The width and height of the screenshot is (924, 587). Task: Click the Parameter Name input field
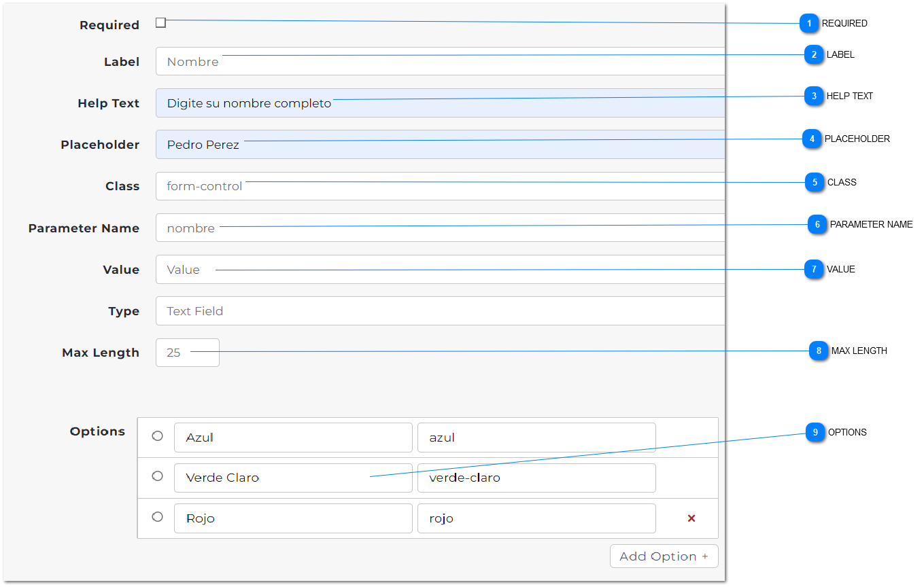pyautogui.click(x=439, y=228)
